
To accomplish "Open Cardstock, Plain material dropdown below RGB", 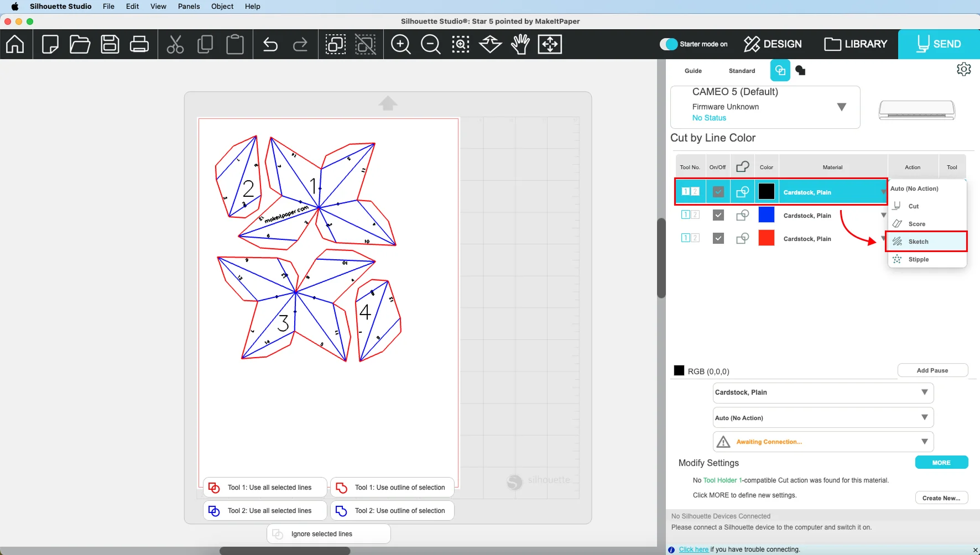I will pos(823,392).
